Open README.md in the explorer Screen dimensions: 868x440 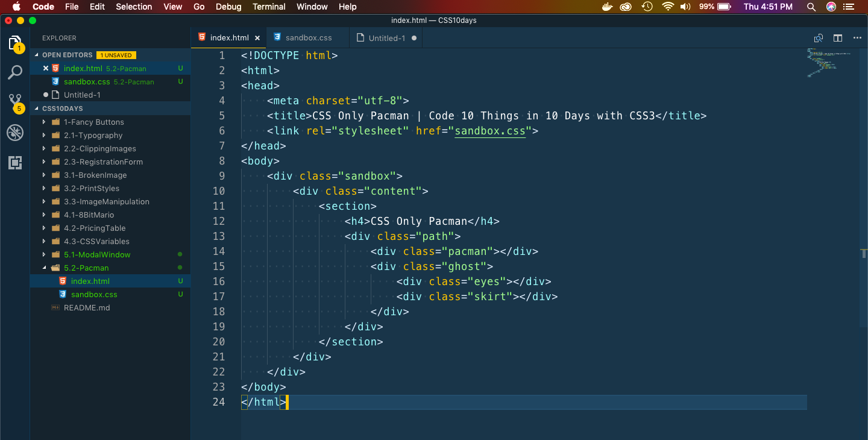(110, 307)
